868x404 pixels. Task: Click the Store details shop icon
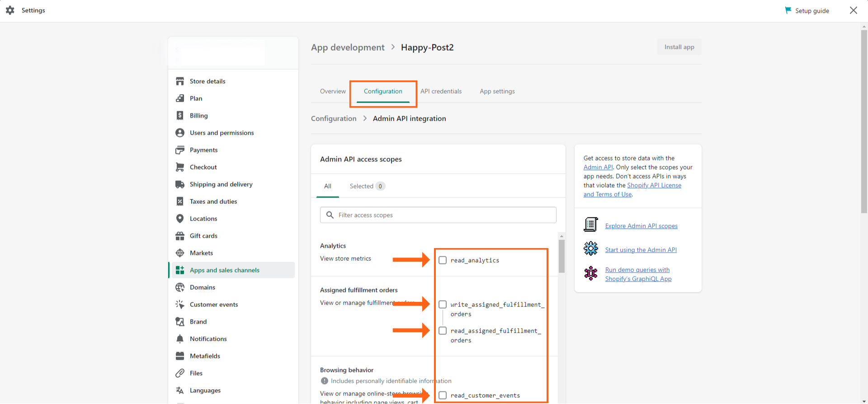[x=180, y=81]
